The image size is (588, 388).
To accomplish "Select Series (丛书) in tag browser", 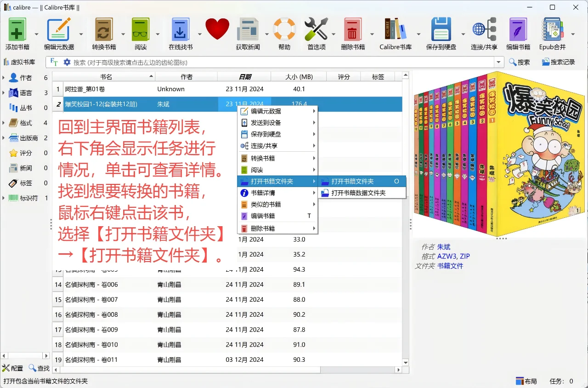I will coord(26,108).
